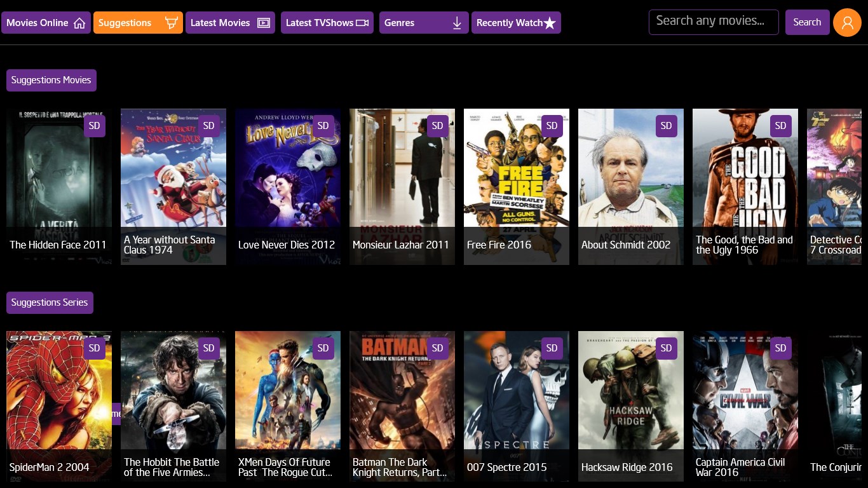Click the SD badge on Free Fire
Screen dimensions: 868x488
pyautogui.click(x=552, y=126)
